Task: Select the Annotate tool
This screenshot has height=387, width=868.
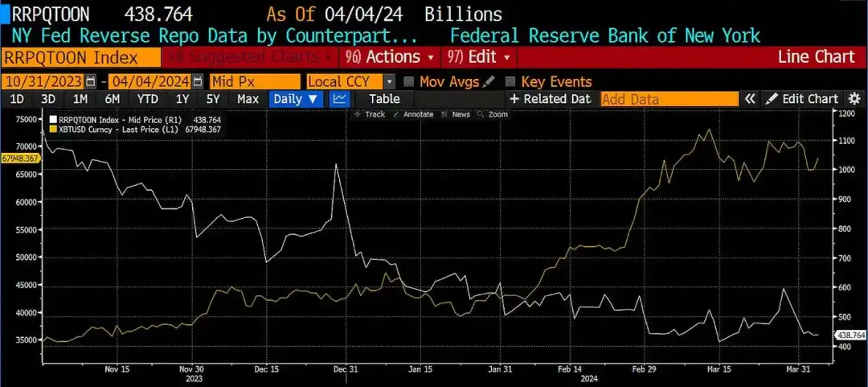Action: coord(413,114)
